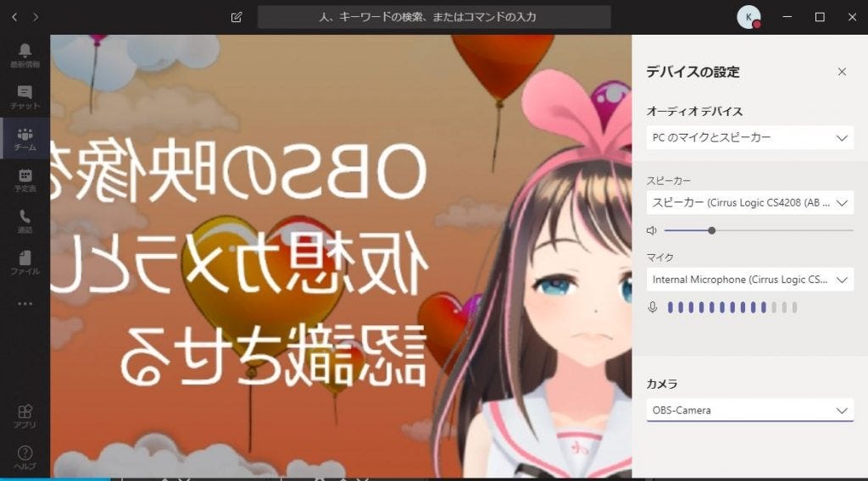Viewport: 868px width, 481px height.
Task: Click the microphone level icon
Action: click(x=652, y=307)
